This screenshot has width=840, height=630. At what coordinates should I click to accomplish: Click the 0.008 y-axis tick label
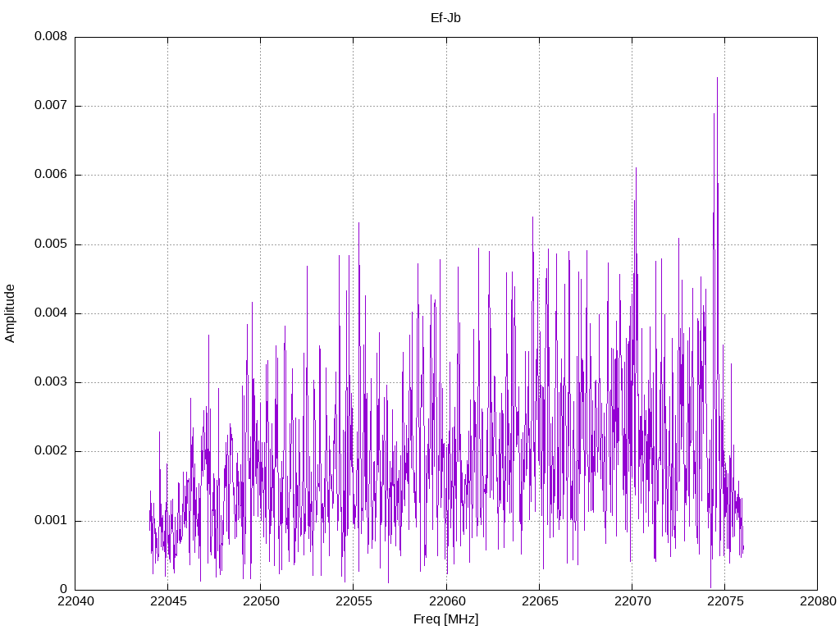(x=51, y=36)
